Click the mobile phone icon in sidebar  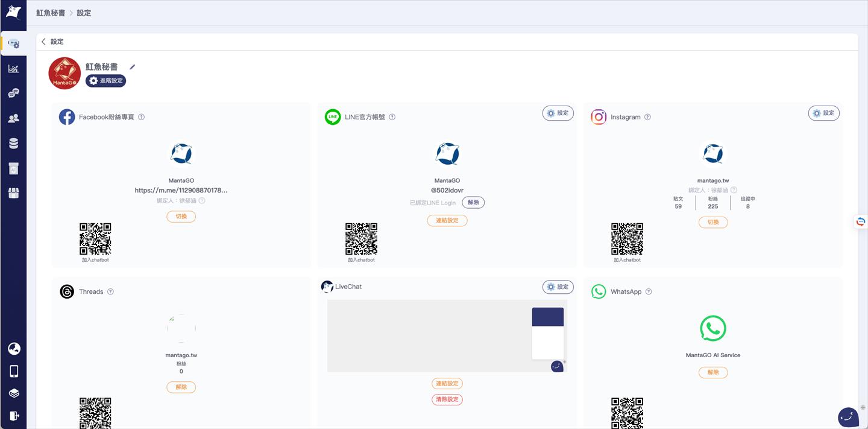(14, 371)
